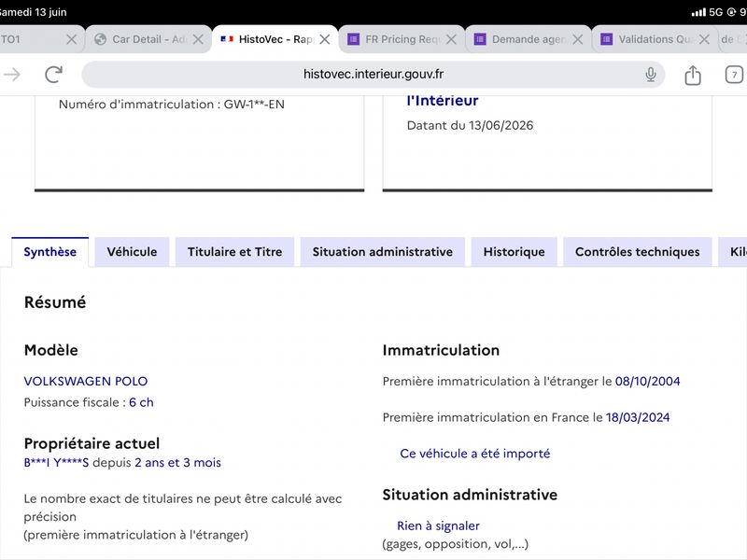Click the 6 ch fiscal power value
The image size is (747, 560).
tap(141, 402)
